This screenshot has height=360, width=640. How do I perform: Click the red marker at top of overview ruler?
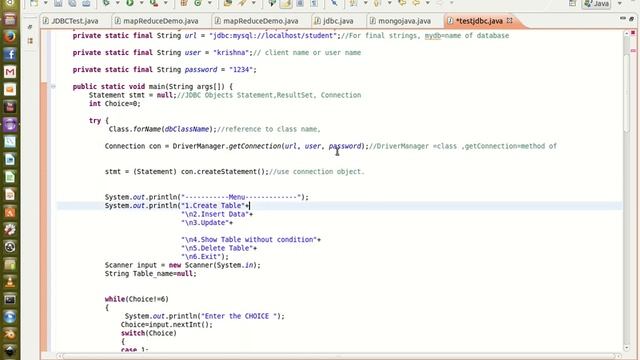(x=633, y=33)
